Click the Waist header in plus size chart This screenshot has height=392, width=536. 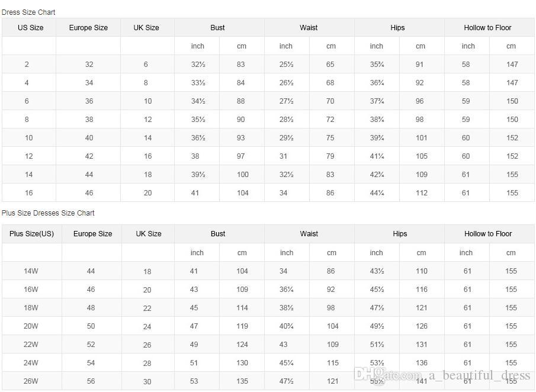tap(309, 234)
